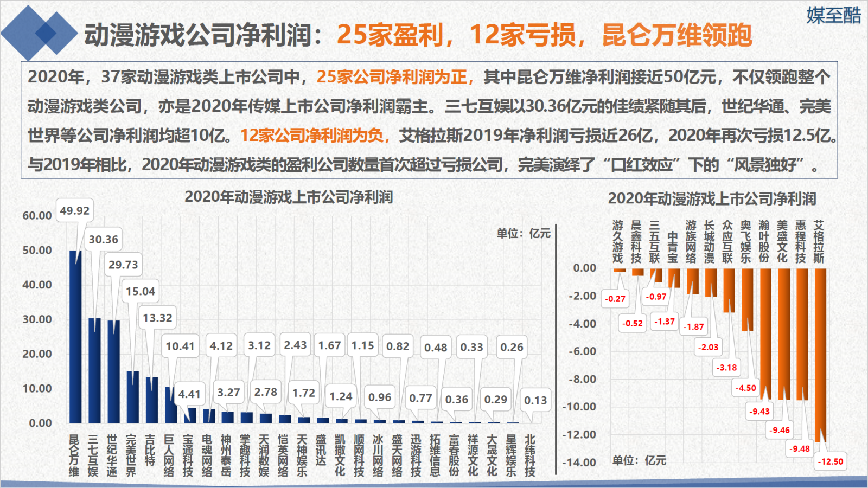The image size is (868, 488).
Task: Select the 1.67 data label
Action: point(329,345)
